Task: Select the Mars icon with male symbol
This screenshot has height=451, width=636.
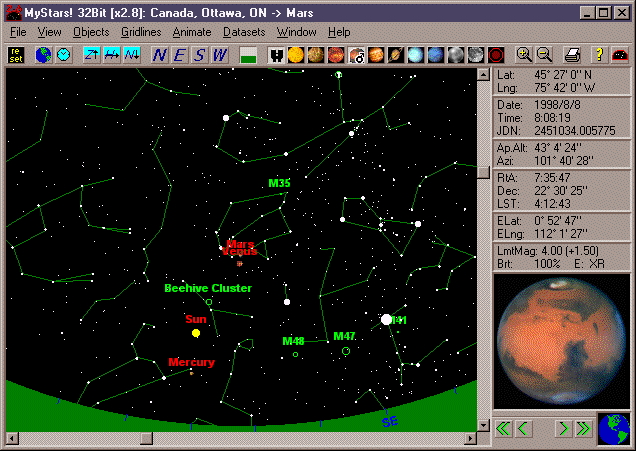Action: pos(356,55)
